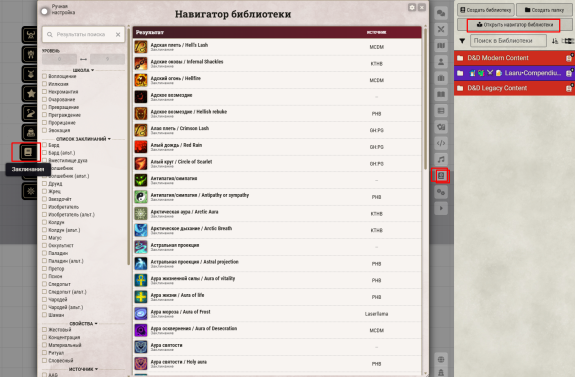Select the Заклинания spells tab icon
This screenshot has height=377, width=575.
[28, 152]
